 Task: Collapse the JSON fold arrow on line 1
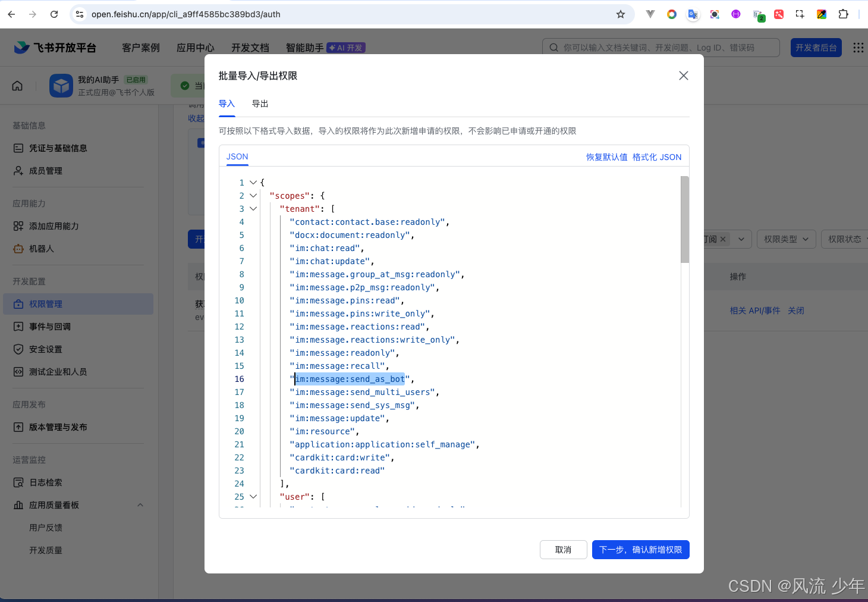click(253, 183)
